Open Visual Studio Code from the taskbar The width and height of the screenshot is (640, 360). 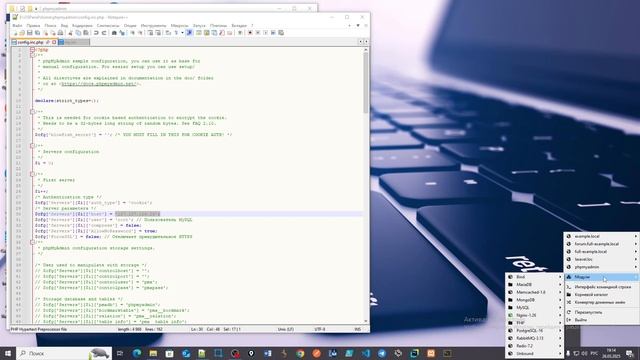(x=365, y=353)
